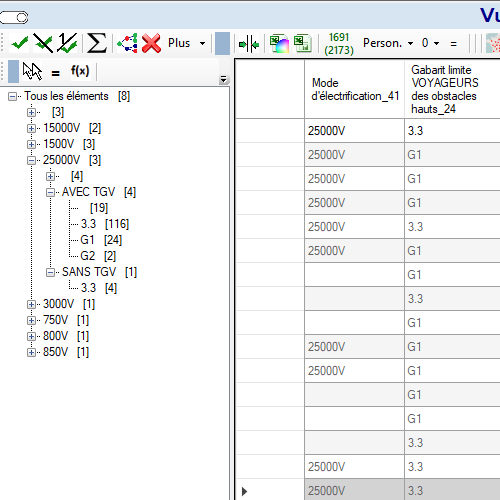The image size is (500, 500).
Task: Collapse the AVEC TGV node
Action: (x=50, y=192)
